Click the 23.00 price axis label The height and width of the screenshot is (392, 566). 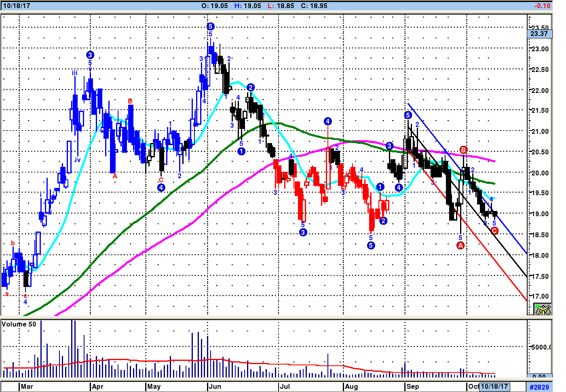[x=540, y=49]
